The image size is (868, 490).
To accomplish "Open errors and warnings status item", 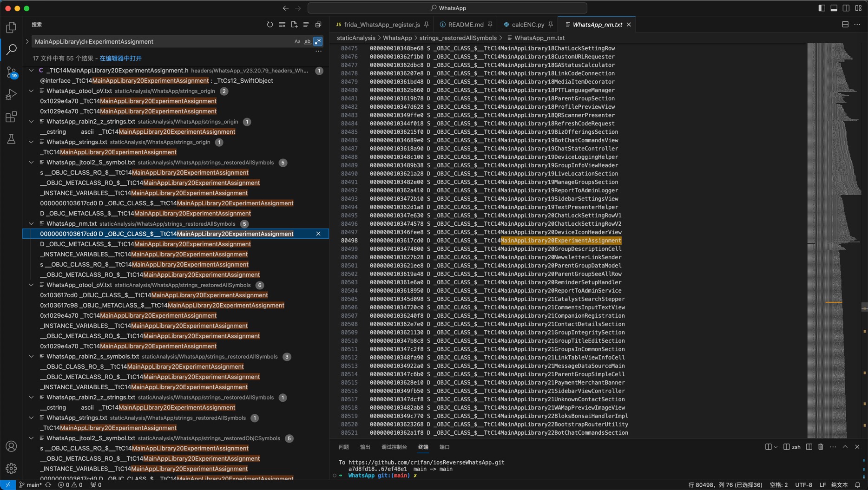I will 70,485.
